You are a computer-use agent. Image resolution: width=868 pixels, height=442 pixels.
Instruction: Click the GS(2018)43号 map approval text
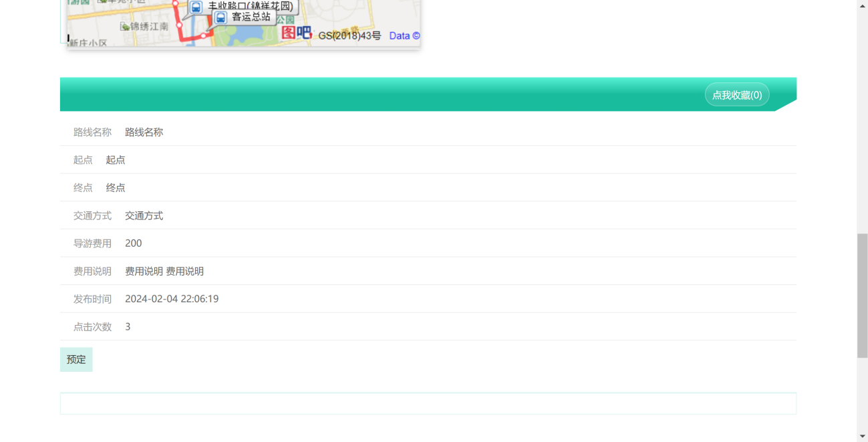click(x=349, y=36)
